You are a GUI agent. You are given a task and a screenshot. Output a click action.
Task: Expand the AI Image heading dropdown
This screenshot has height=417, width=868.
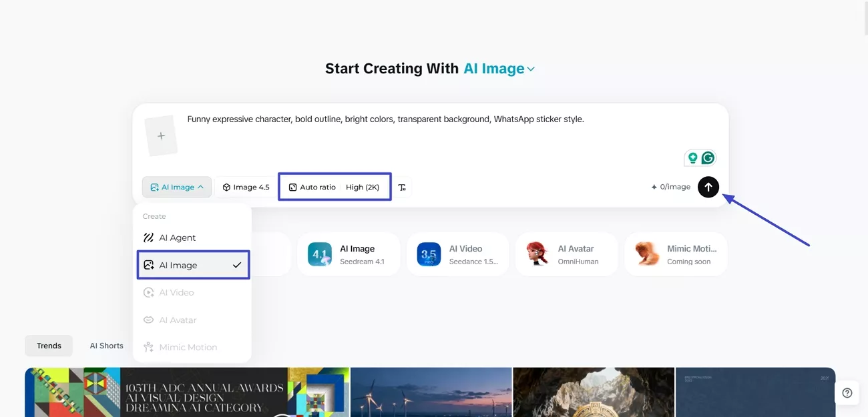[531, 69]
